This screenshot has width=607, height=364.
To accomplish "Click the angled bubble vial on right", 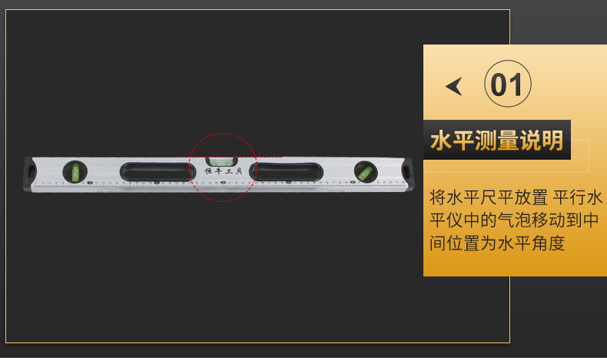I will [366, 172].
